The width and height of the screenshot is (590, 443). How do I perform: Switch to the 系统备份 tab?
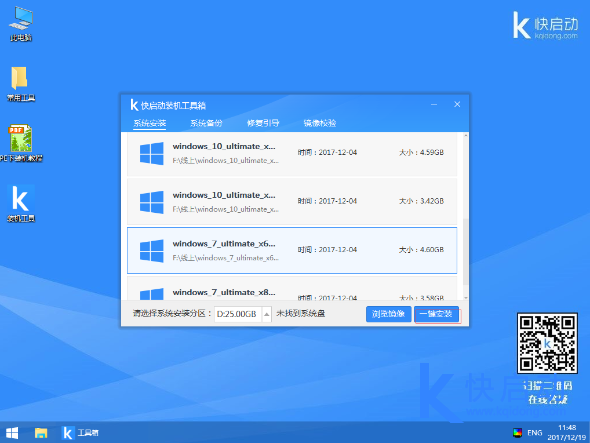pos(206,123)
